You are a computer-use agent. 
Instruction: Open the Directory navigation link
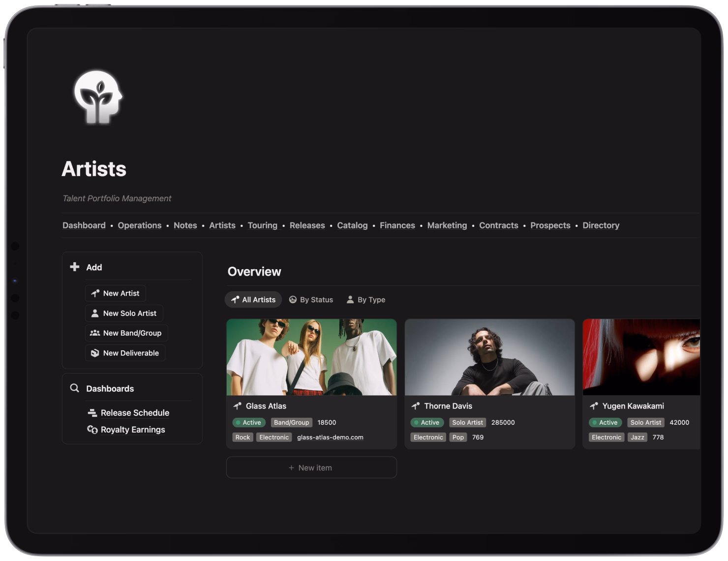click(601, 225)
